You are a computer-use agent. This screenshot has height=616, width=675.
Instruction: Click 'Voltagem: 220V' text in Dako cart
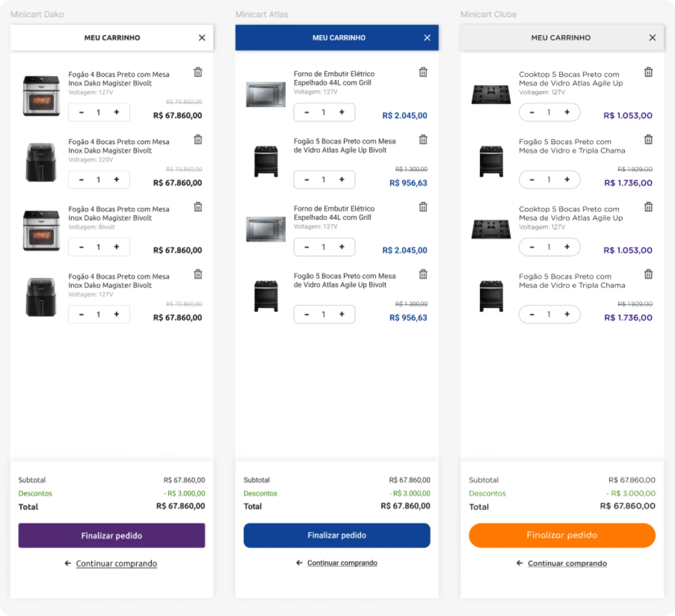click(91, 160)
